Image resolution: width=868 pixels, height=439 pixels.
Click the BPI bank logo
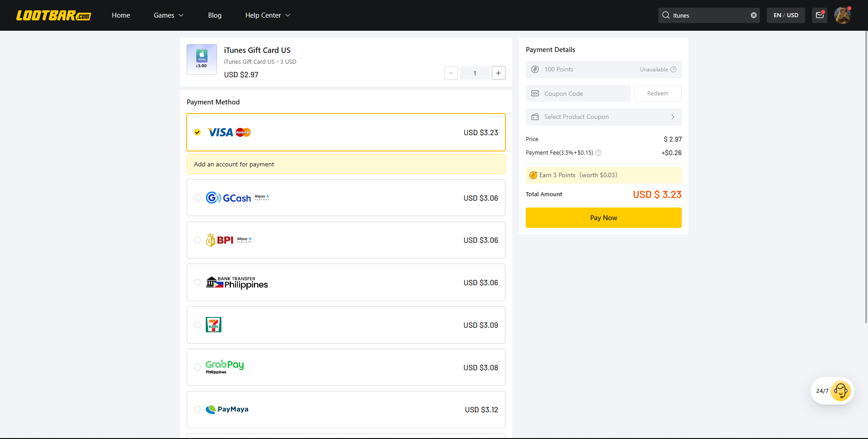tap(220, 240)
